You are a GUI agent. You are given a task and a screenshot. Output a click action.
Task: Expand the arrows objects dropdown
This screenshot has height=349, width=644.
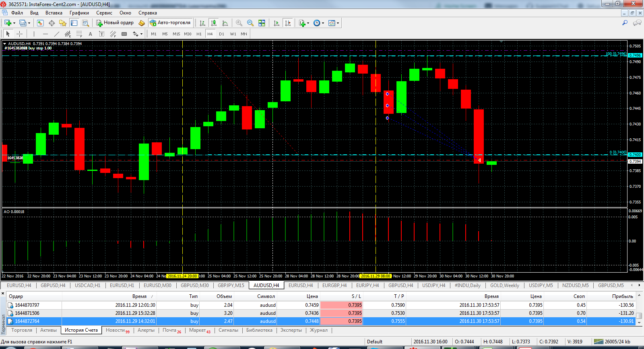(141, 34)
